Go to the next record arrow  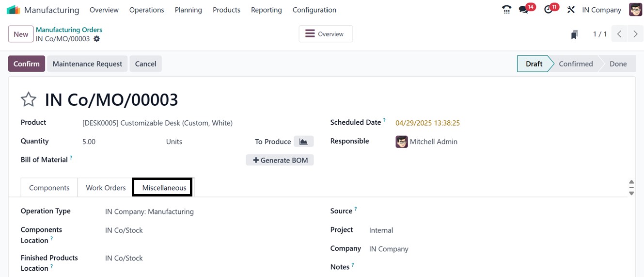coord(635,34)
